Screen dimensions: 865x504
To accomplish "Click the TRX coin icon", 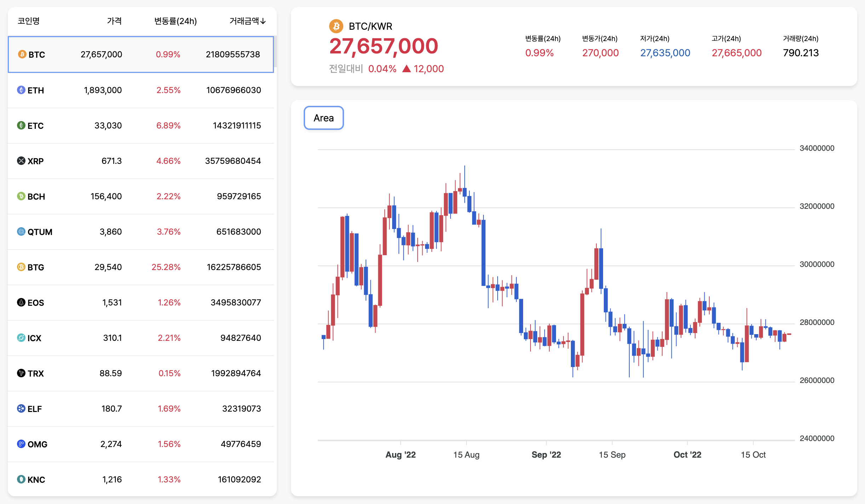I will pos(22,373).
